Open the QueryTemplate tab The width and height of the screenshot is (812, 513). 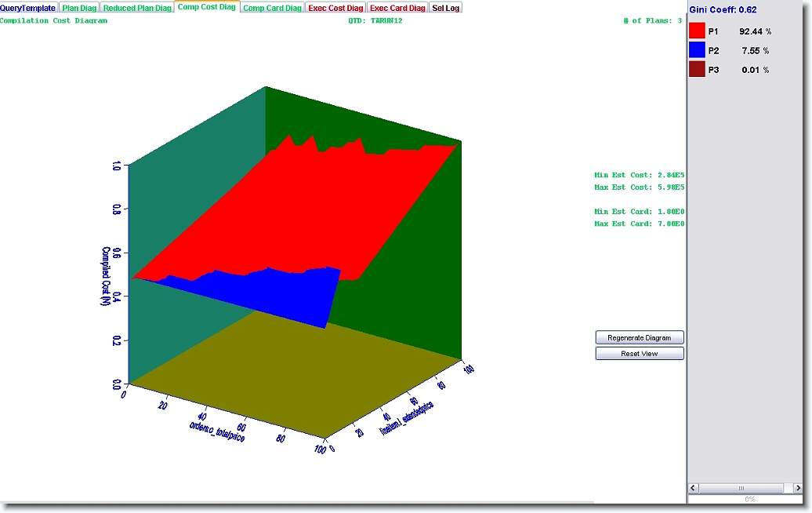[28, 8]
